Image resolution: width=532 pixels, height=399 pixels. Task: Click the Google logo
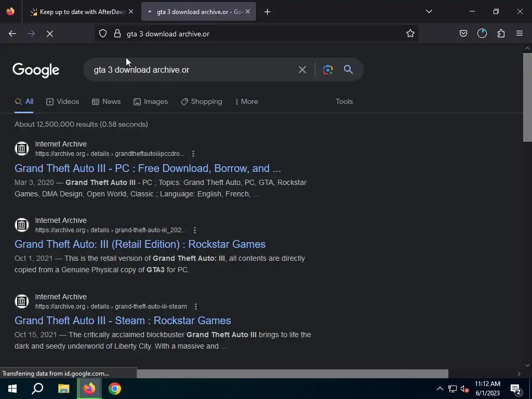pos(36,70)
